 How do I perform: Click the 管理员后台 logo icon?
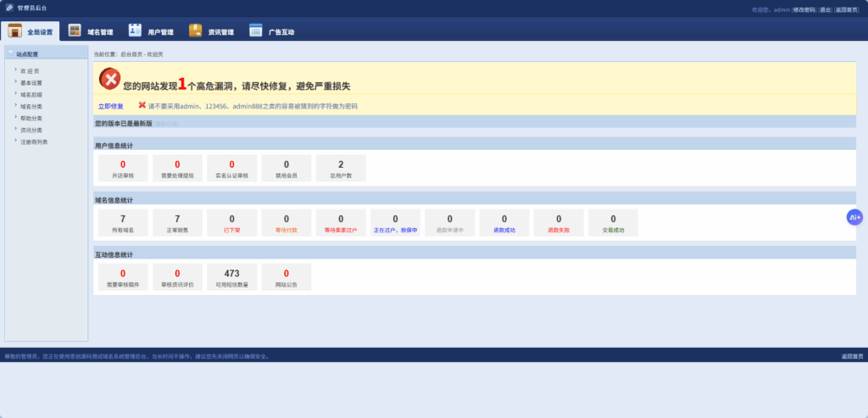point(9,8)
